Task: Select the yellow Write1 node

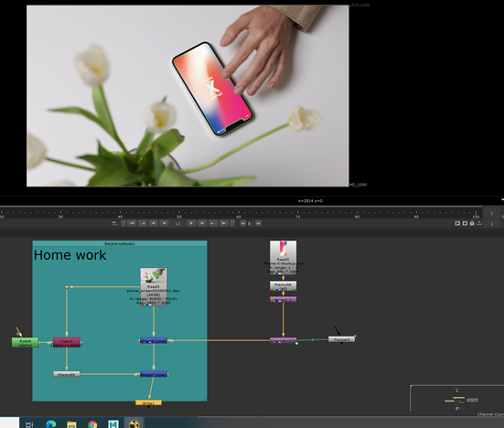Action: pyautogui.click(x=148, y=402)
